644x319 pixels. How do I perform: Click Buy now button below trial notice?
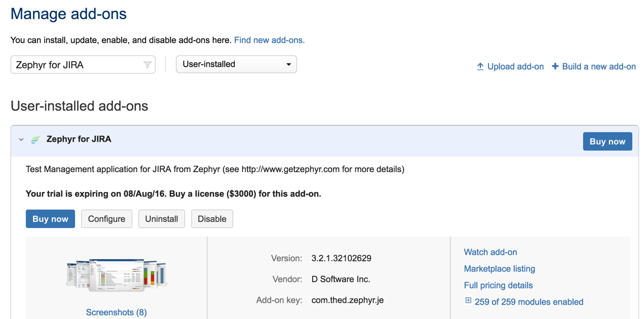click(x=50, y=219)
